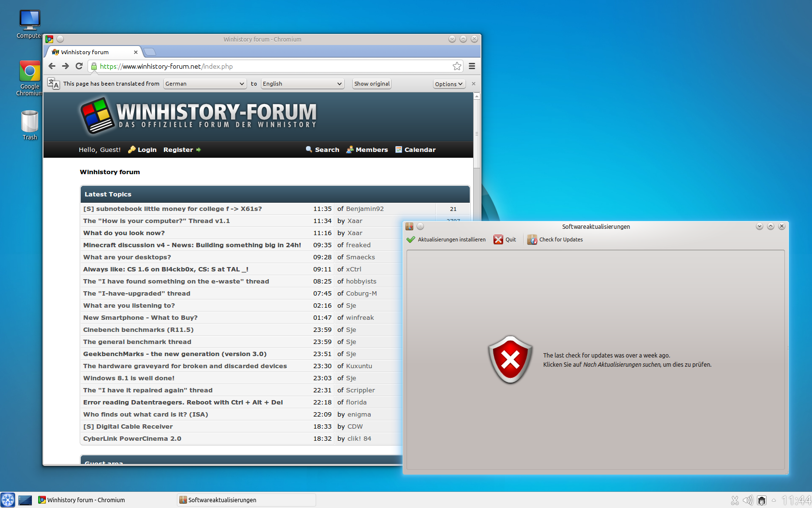Screen dimensions: 812x508
Task: Go forward in the Chromium browser
Action: (x=65, y=66)
